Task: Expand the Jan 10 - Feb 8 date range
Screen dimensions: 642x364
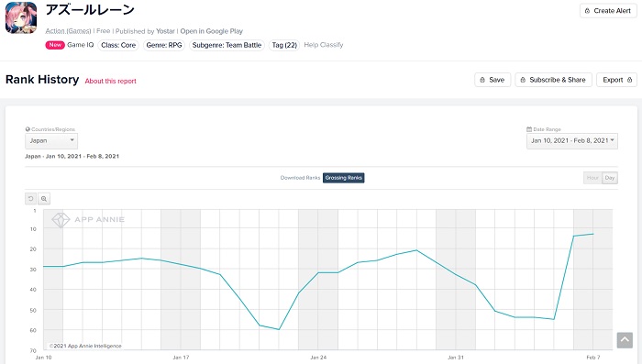Action: pos(572,141)
